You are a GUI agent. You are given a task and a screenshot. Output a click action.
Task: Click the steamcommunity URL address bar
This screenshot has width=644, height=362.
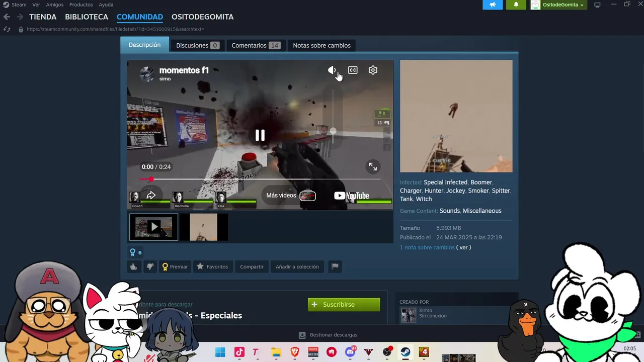(x=115, y=29)
